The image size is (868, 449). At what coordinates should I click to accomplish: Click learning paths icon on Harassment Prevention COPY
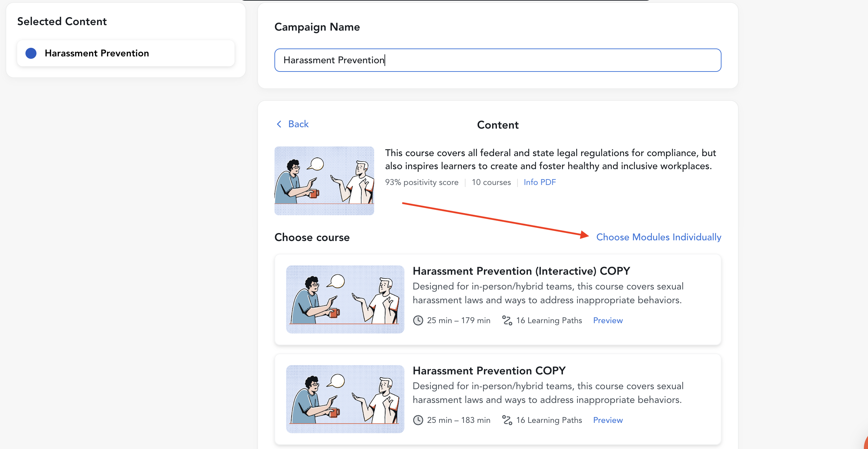click(507, 420)
